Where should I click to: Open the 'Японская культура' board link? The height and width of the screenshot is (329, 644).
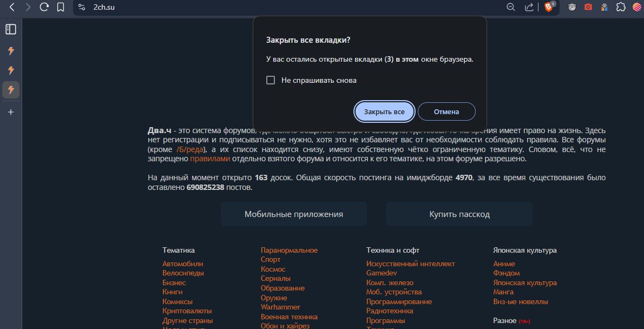(525, 282)
